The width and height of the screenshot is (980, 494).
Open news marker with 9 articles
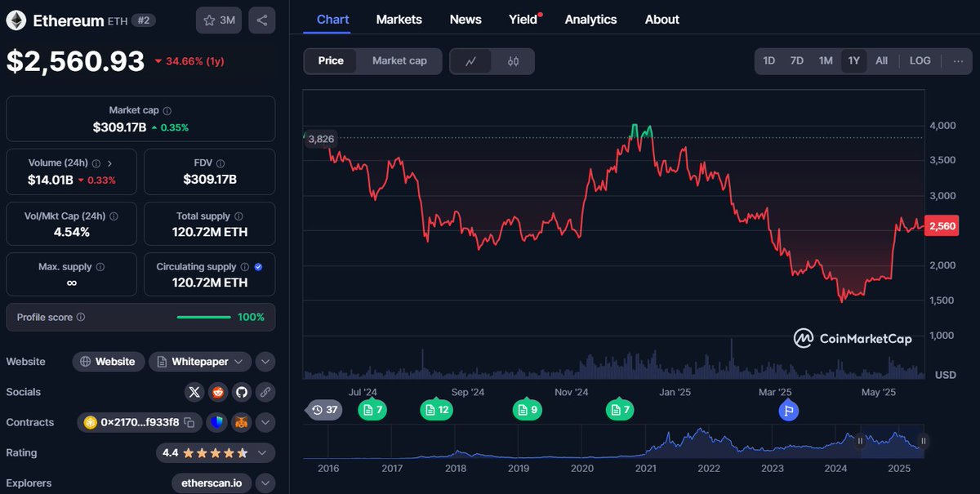527,410
